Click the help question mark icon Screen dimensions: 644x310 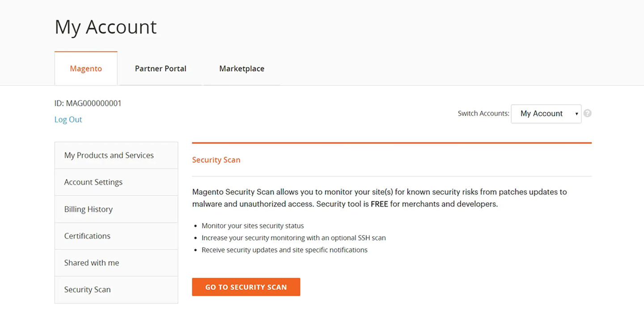click(x=588, y=114)
